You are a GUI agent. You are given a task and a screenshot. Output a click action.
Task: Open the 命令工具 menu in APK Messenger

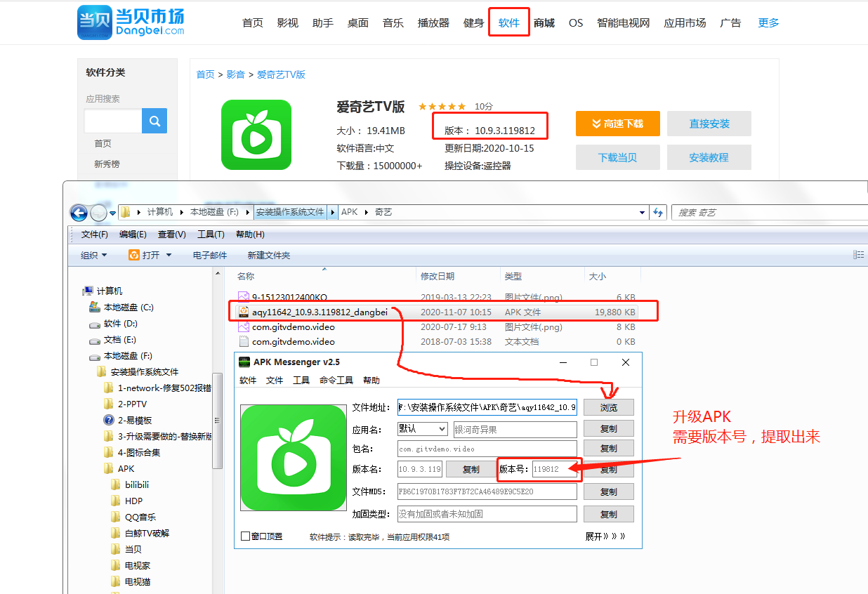click(336, 380)
